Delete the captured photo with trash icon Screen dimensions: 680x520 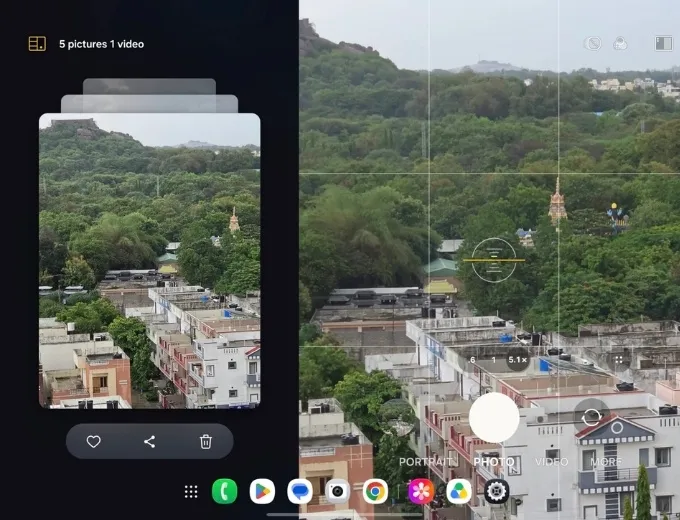[206, 442]
